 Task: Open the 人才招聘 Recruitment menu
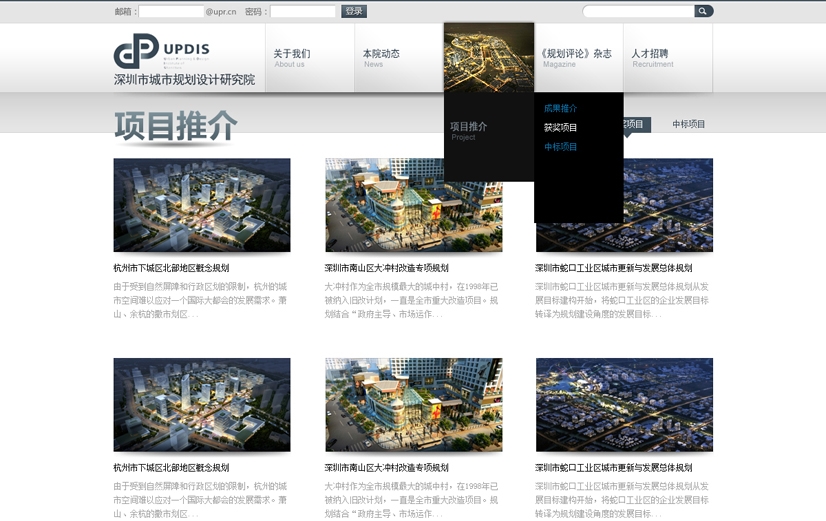pos(652,58)
